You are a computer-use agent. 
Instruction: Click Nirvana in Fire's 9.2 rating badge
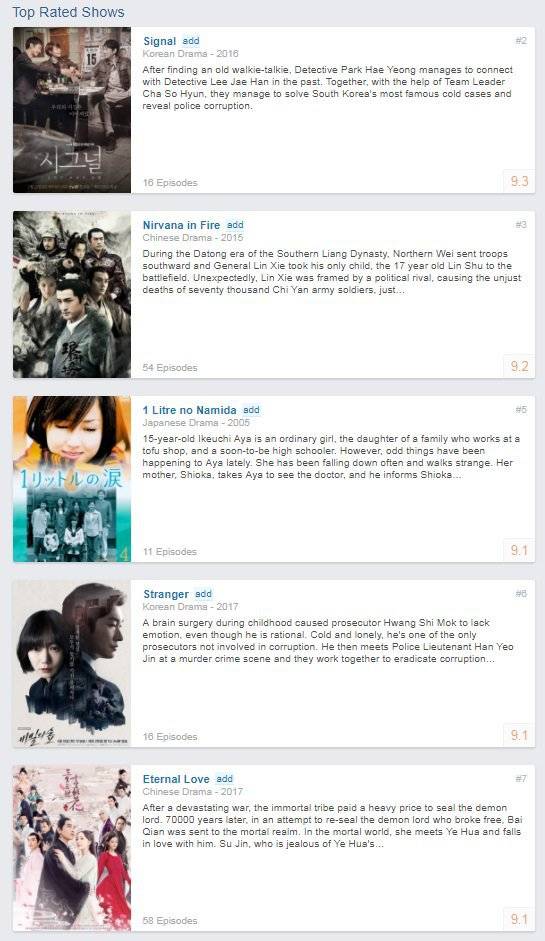pos(519,366)
